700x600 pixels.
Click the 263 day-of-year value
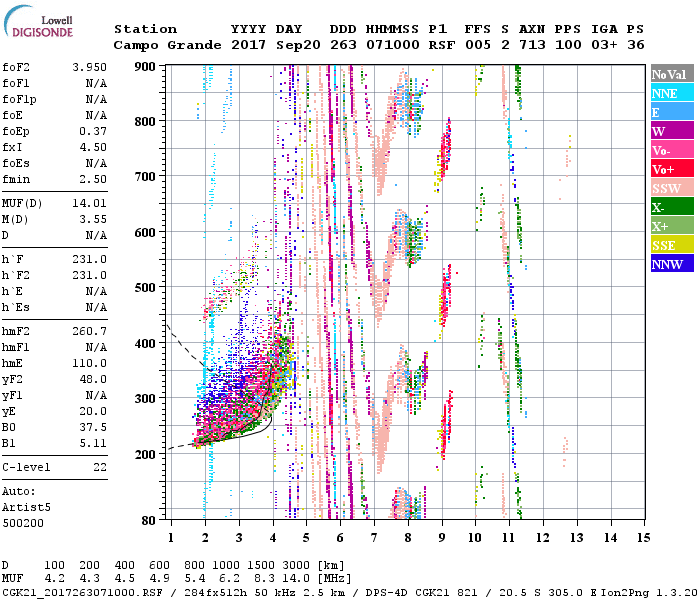click(343, 45)
